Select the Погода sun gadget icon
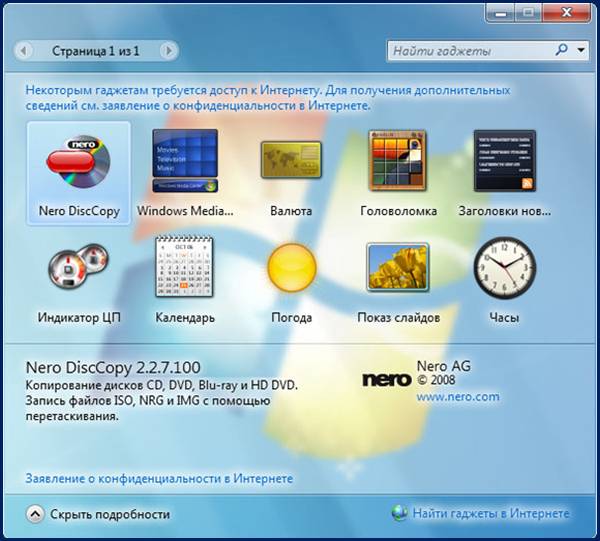The height and width of the screenshot is (541, 600). pos(292,267)
